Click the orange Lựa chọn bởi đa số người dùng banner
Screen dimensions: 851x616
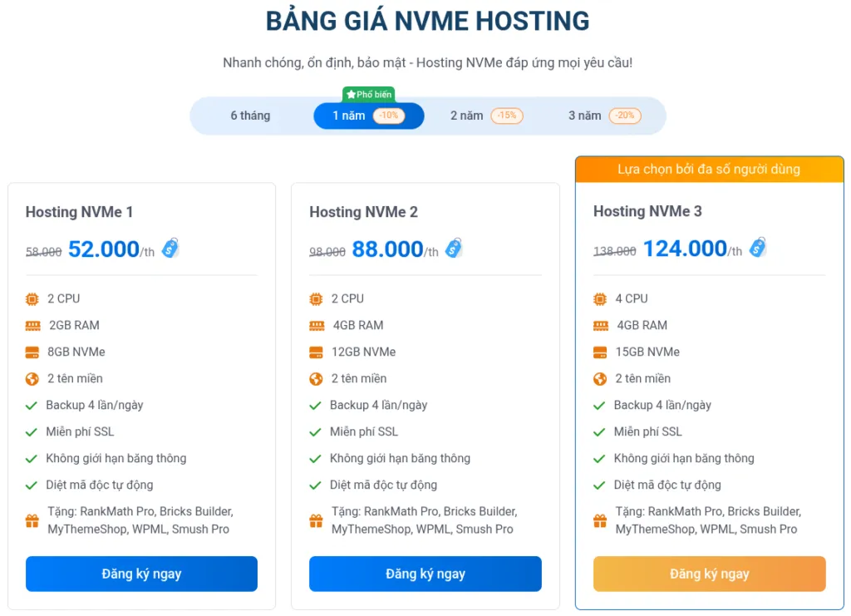(709, 168)
